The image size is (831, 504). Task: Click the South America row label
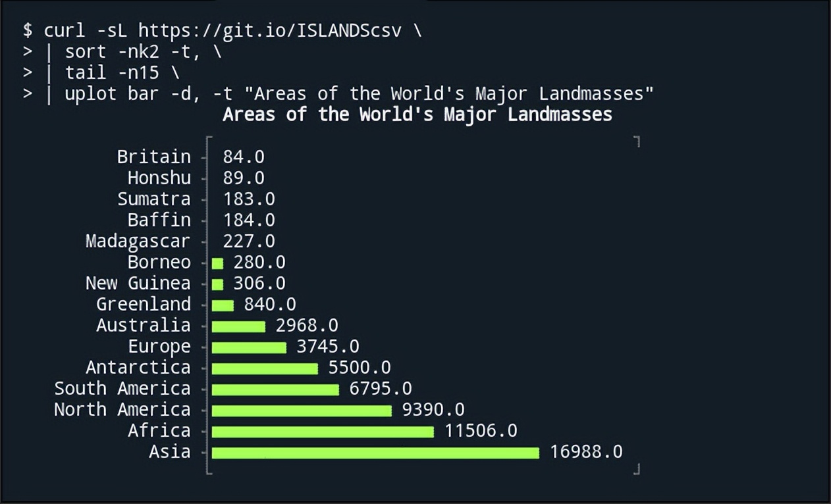click(122, 388)
